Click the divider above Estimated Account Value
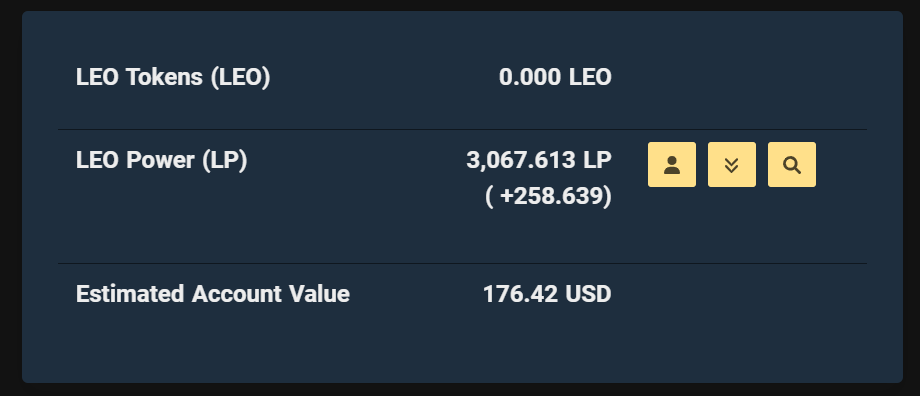 (x=462, y=264)
